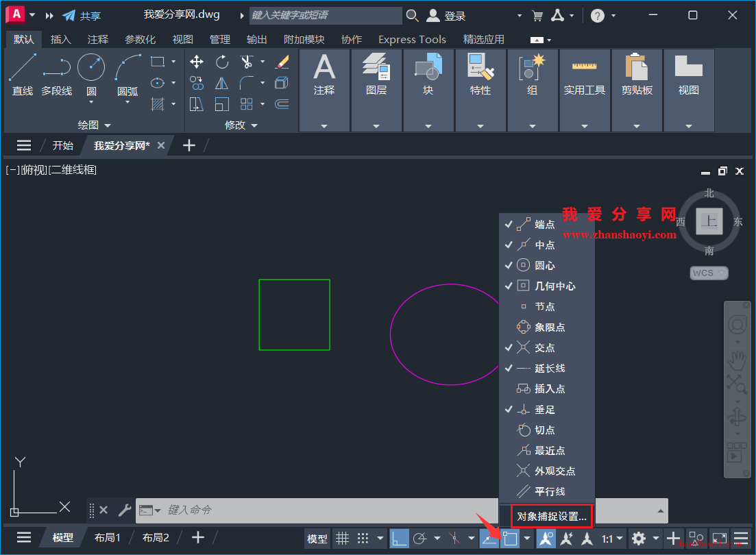Switch to Layout1 (布局1) tab
Screen dimensions: 756x555
[107, 538]
